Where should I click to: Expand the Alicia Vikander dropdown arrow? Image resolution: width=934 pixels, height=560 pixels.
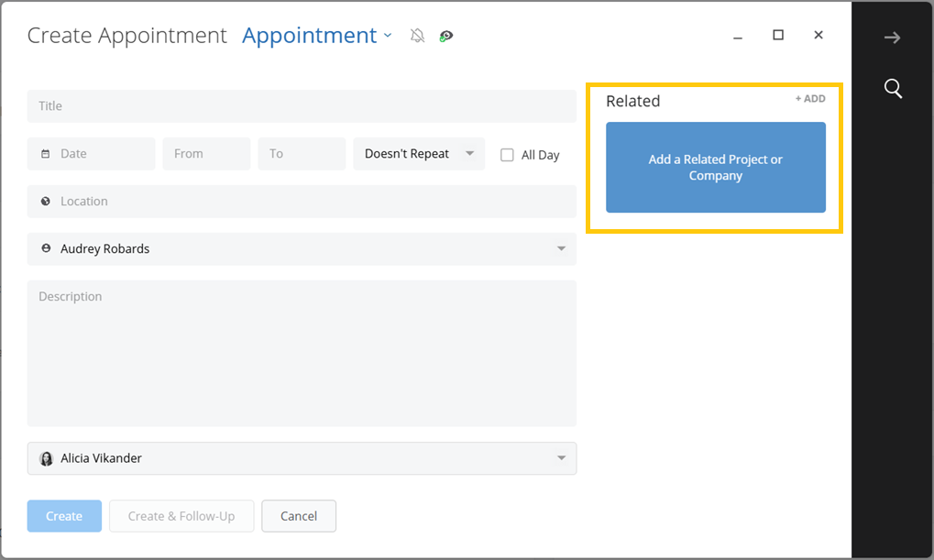(561, 458)
